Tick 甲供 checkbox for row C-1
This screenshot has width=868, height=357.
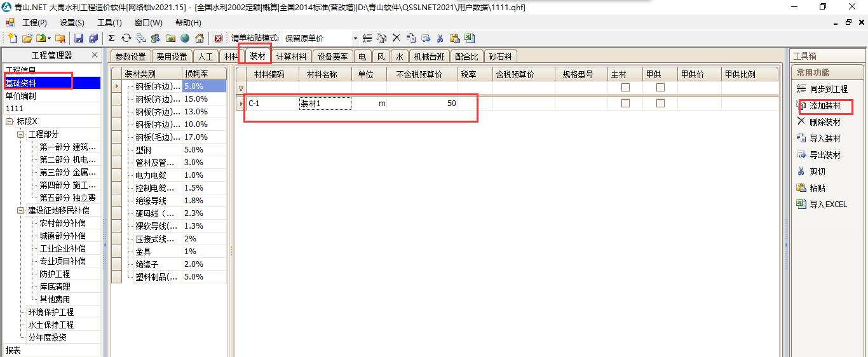[660, 103]
